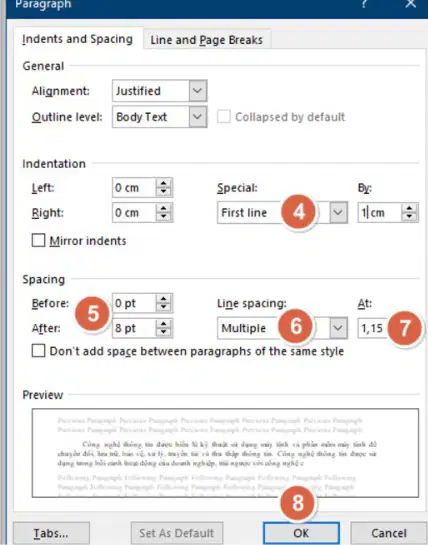Confirm settings with the OK button
Viewport: 428px width, 545px height.
pyautogui.click(x=301, y=532)
